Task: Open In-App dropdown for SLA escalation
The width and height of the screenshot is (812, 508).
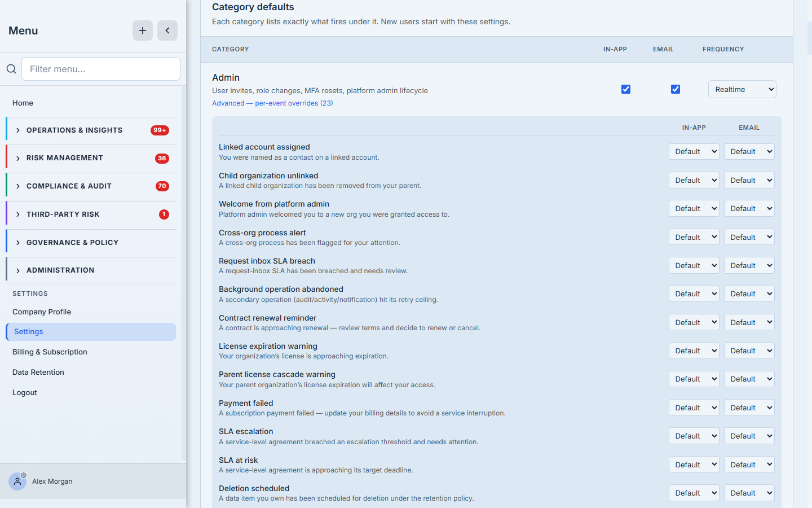Action: pyautogui.click(x=694, y=436)
